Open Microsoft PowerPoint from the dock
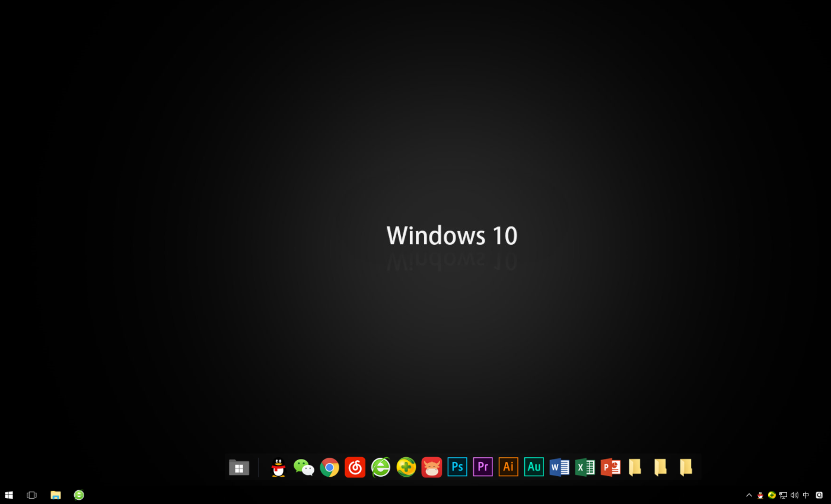Image resolution: width=831 pixels, height=504 pixels. [x=610, y=467]
